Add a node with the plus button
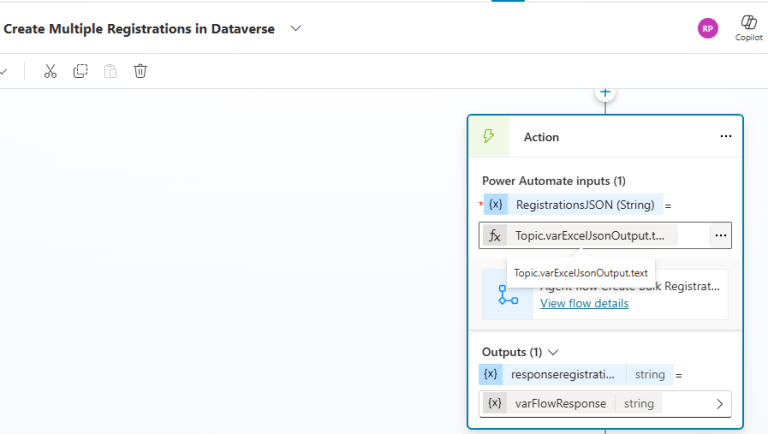This screenshot has height=434, width=768. [604, 92]
